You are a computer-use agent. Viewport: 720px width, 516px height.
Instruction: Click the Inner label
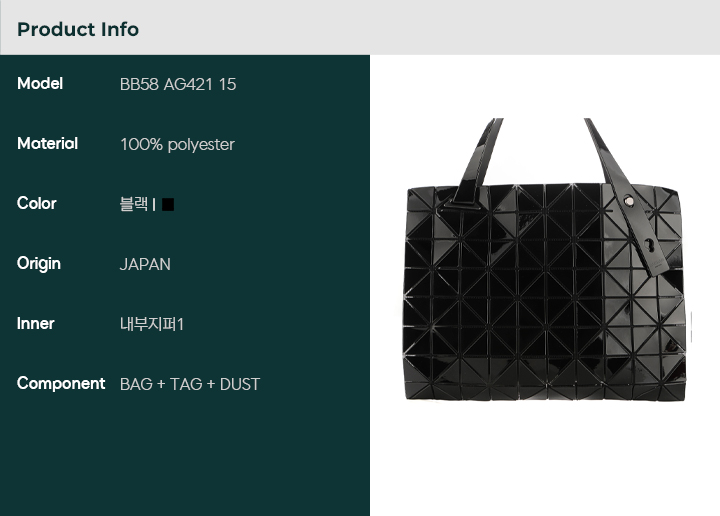pos(35,324)
